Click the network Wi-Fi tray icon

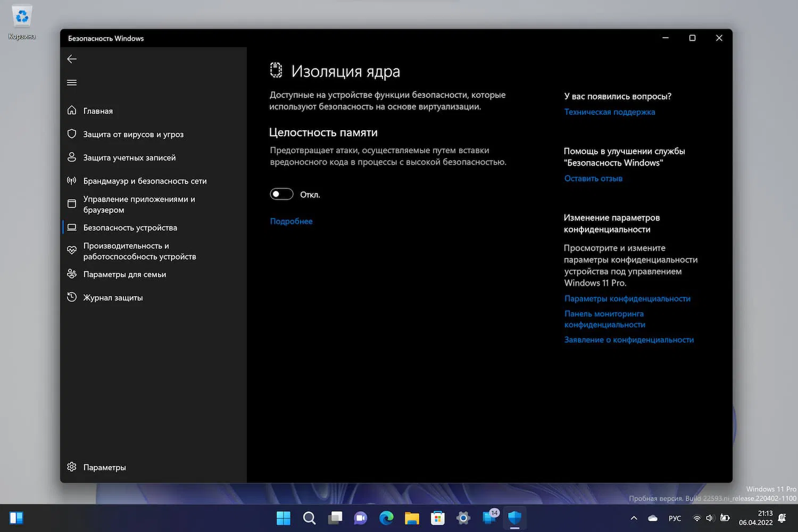[696, 518]
